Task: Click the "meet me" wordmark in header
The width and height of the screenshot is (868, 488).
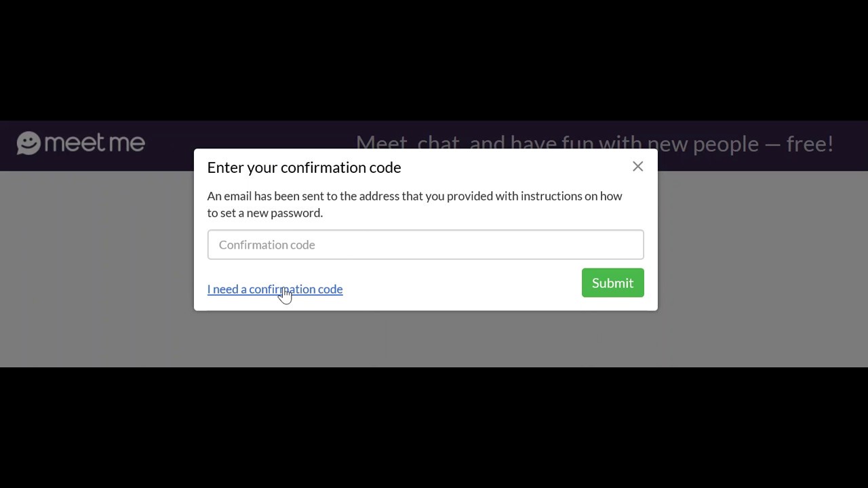Action: pos(94,143)
